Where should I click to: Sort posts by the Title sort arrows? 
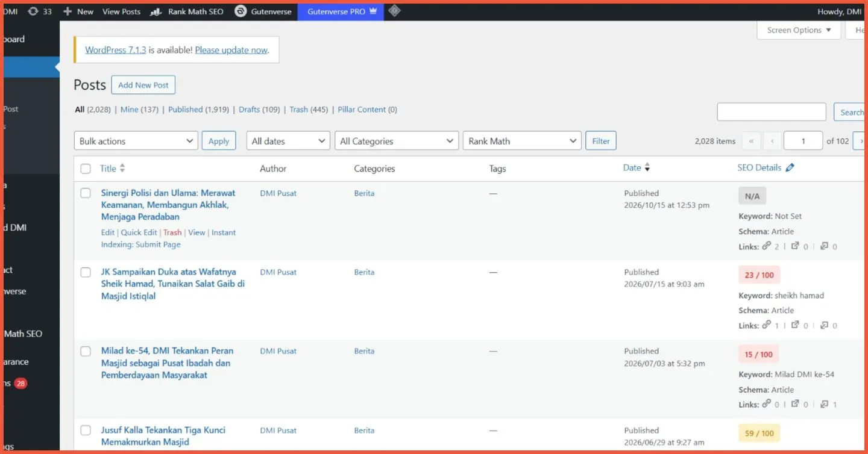[x=122, y=169]
